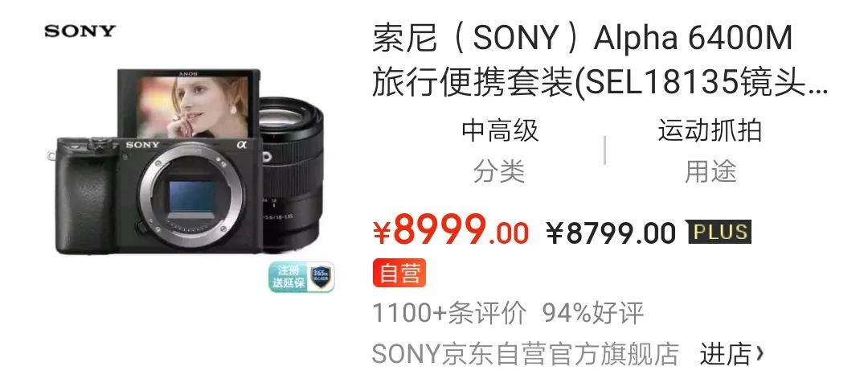
Task: Click the chevron arrow next to 进店
Action: tap(759, 353)
